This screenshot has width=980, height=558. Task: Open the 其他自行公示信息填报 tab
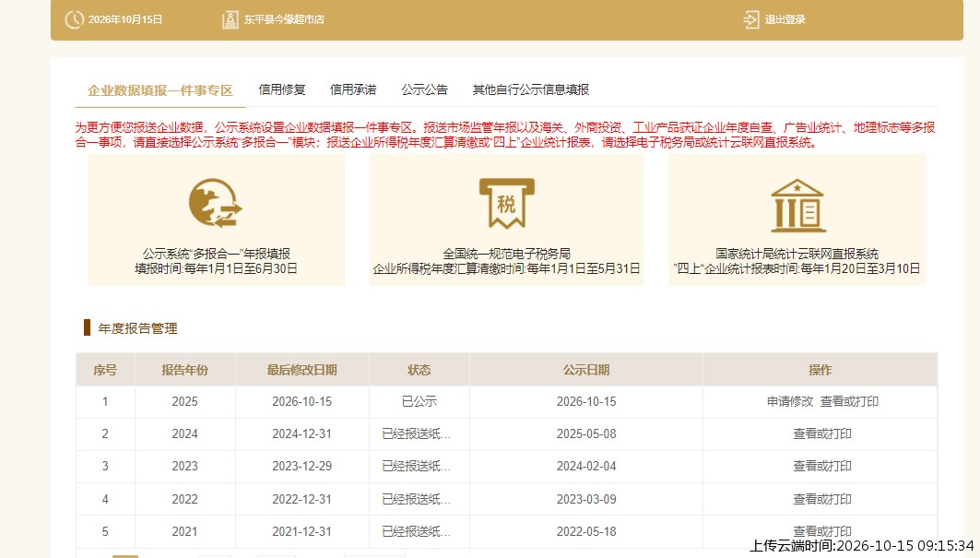tap(531, 90)
